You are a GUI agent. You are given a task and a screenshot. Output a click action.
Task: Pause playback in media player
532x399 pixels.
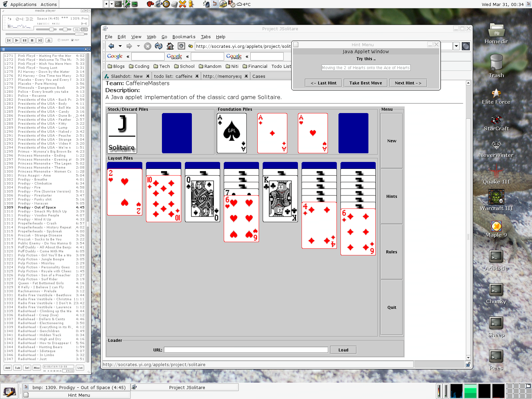[24, 40]
